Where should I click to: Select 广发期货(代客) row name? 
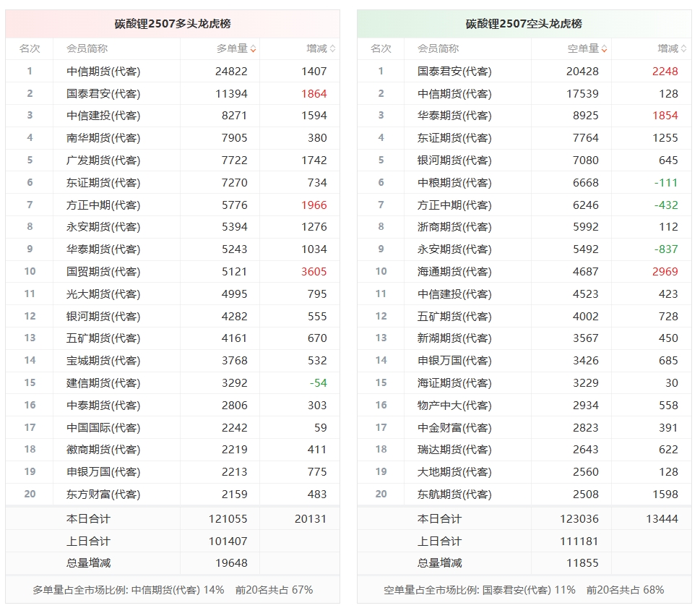pyautogui.click(x=103, y=160)
